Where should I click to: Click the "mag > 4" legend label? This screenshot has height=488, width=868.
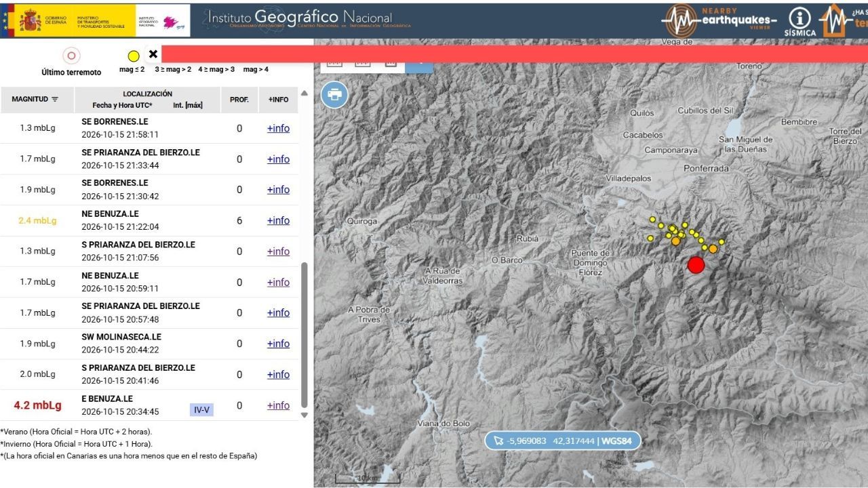click(x=256, y=69)
